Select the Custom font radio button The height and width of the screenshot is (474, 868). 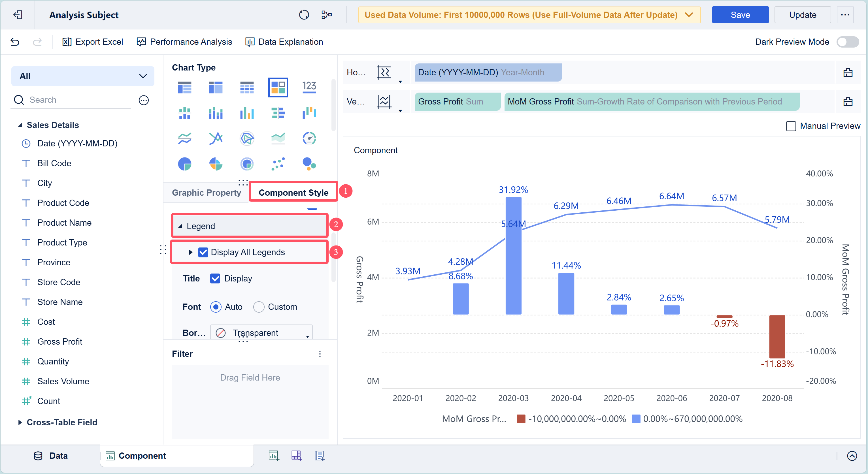pos(259,307)
